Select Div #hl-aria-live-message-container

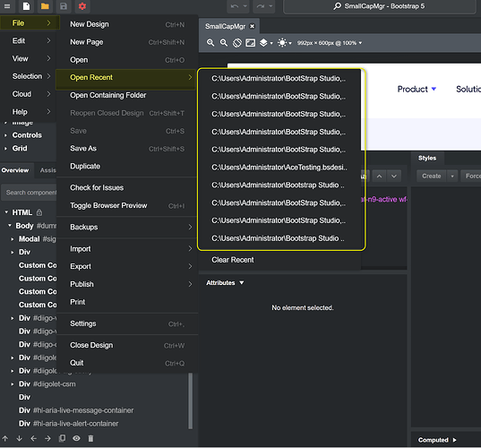coord(76,410)
